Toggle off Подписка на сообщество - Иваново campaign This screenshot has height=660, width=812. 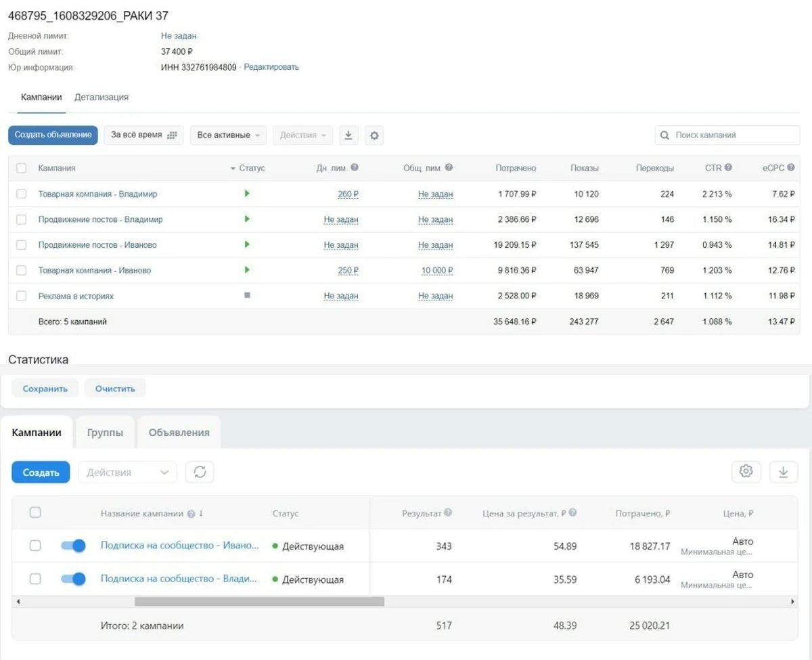point(73,546)
